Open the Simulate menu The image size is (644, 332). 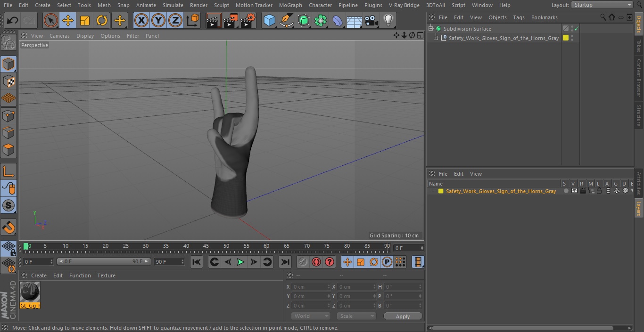(173, 5)
